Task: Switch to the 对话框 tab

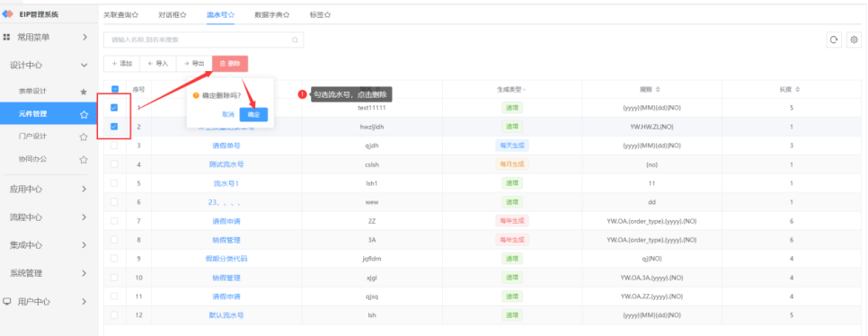Action: pos(173,15)
